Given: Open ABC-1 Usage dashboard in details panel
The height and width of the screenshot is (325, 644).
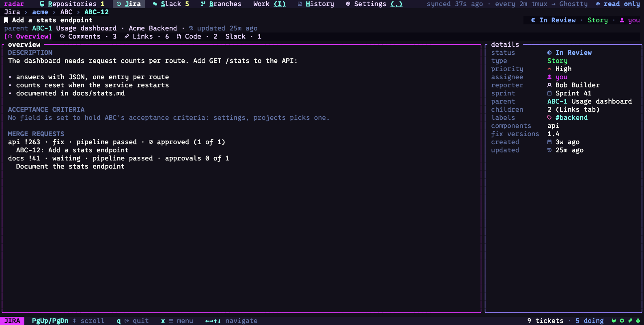Looking at the screenshot, I should (x=589, y=101).
